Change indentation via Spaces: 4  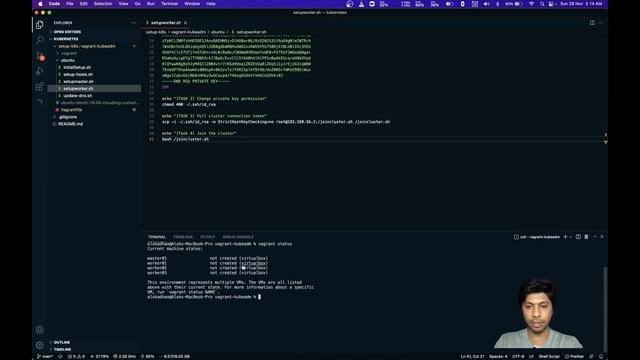click(x=498, y=356)
